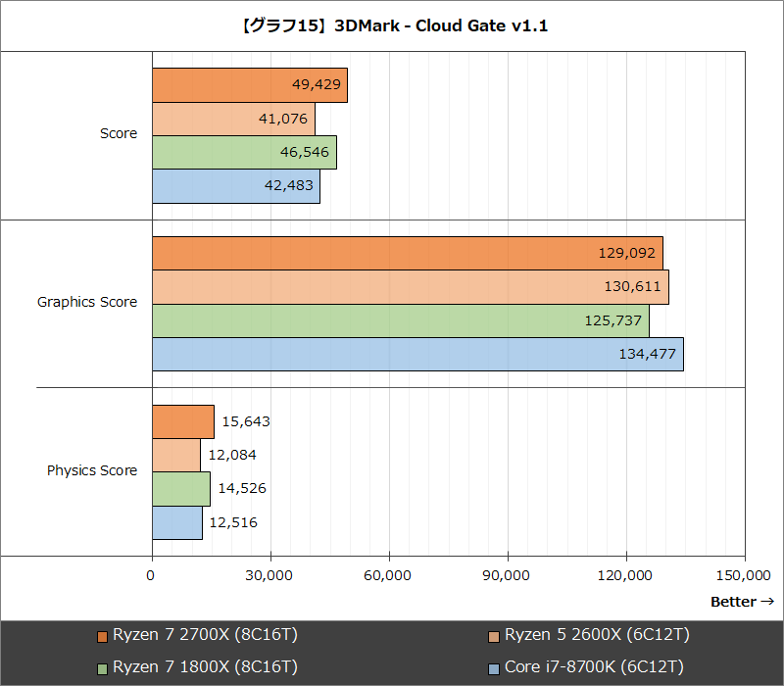Screen dimensions: 784x686
Task: Click the 90,000 axis tick label
Action: pos(506,578)
